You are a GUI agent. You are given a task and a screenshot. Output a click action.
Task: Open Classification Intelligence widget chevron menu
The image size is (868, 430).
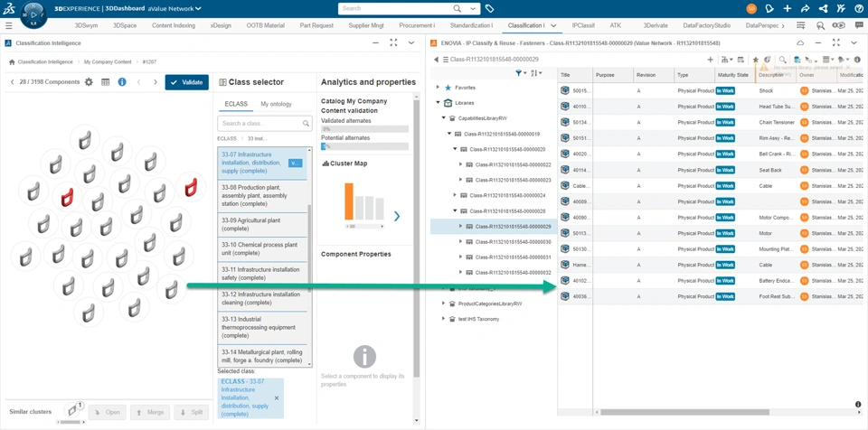(410, 42)
